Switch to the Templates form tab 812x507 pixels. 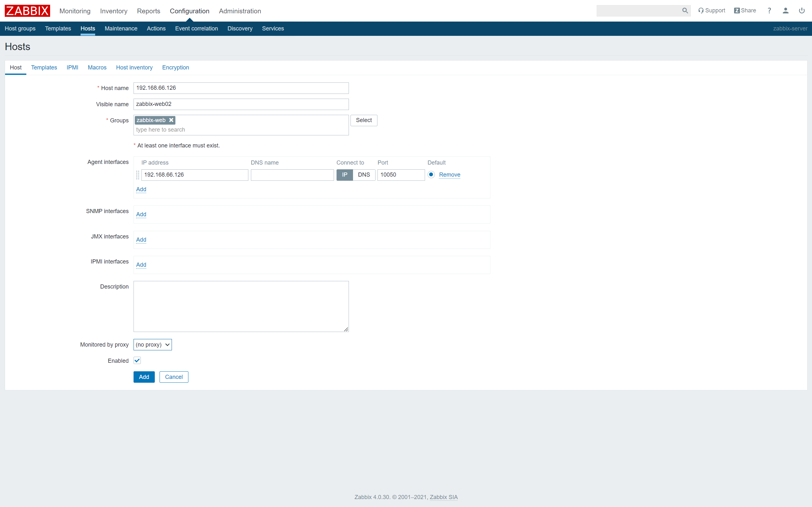[x=44, y=68]
